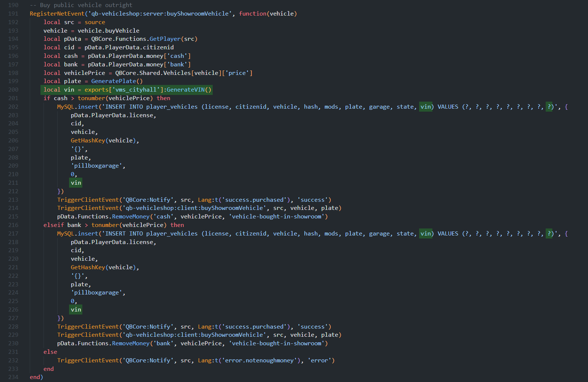Click the vehiclePrice variable on line 198
Viewport: 588px width, 382px height.
85,73
